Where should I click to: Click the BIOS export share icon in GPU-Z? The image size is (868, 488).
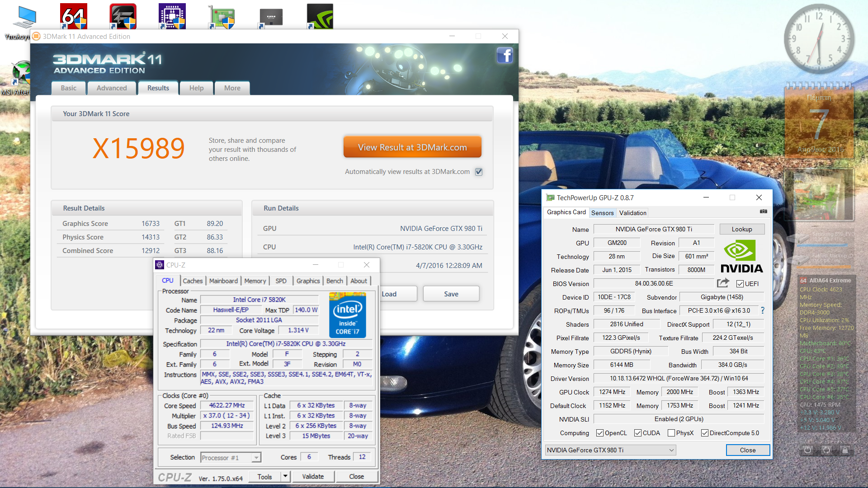pyautogui.click(x=723, y=283)
